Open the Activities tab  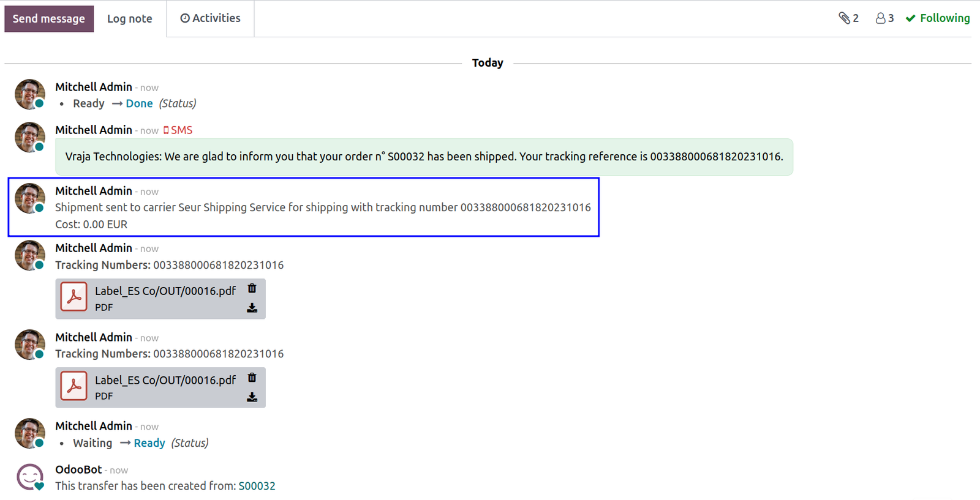pyautogui.click(x=210, y=18)
